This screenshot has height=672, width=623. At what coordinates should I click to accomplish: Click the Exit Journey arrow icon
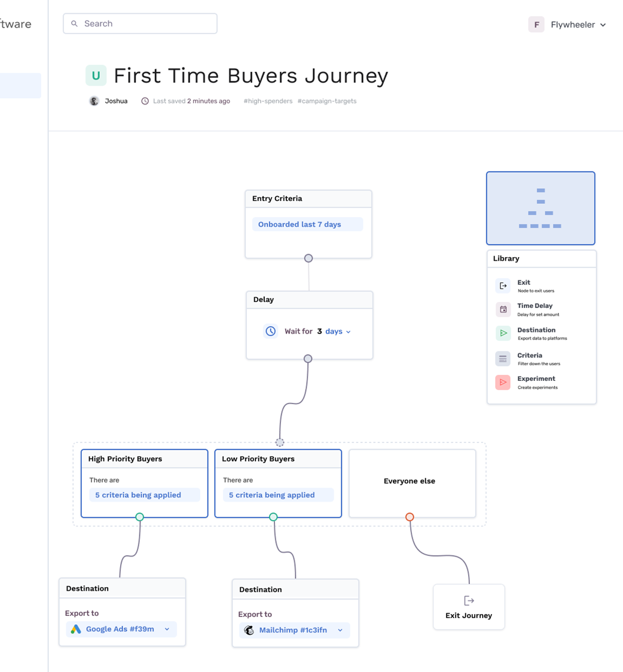[469, 600]
